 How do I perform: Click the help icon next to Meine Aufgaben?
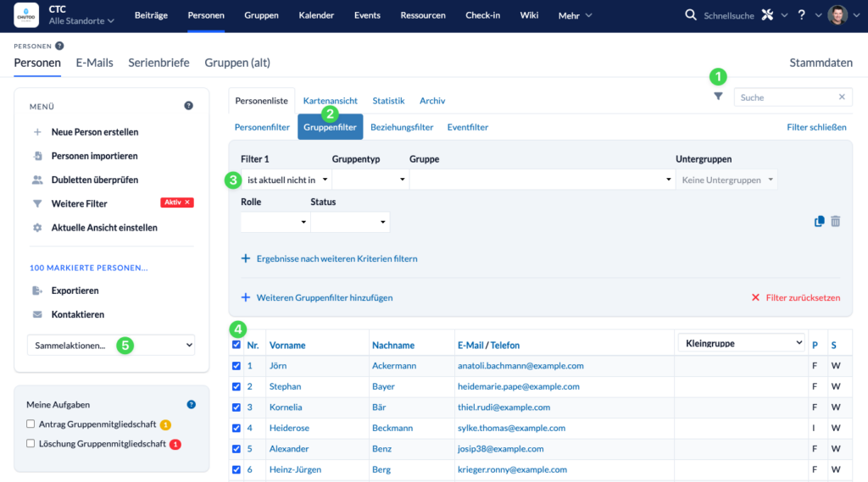coord(191,405)
